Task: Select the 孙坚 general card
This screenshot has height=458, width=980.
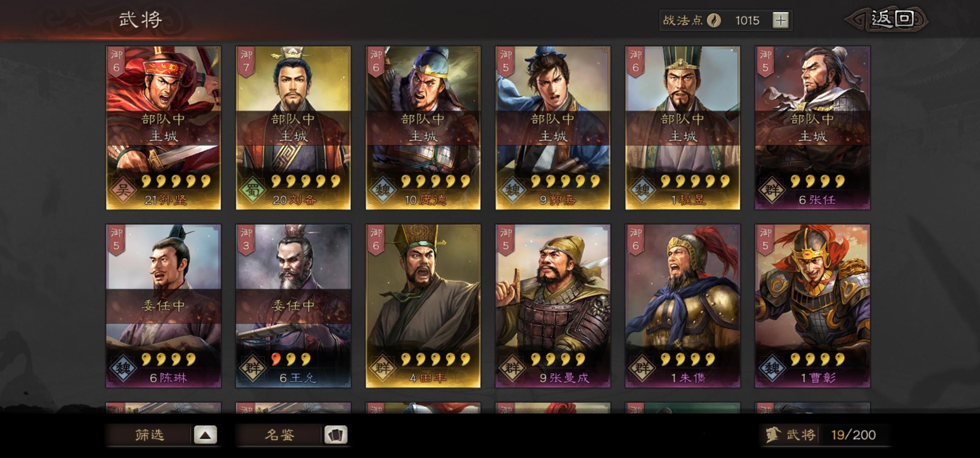Action: (x=163, y=128)
